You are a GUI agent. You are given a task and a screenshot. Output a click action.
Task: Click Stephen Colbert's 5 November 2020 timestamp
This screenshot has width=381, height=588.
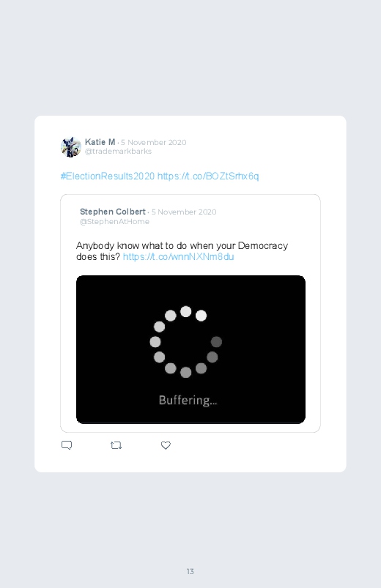(x=184, y=212)
